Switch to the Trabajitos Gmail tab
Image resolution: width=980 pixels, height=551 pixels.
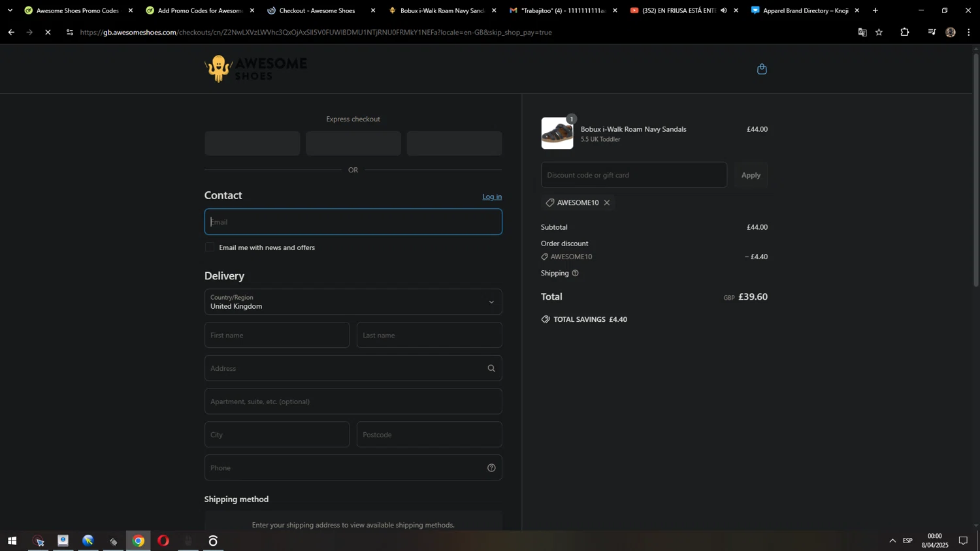pyautogui.click(x=563, y=10)
